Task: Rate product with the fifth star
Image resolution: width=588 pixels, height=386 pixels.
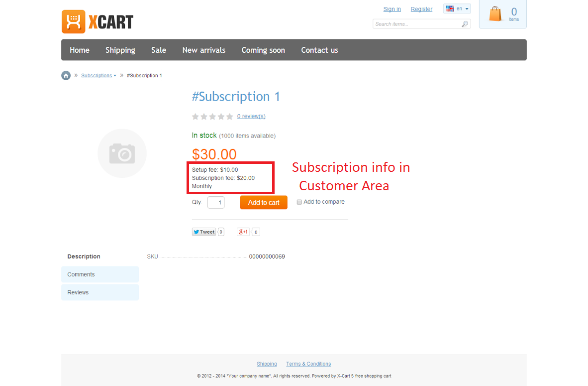Action: pyautogui.click(x=229, y=117)
